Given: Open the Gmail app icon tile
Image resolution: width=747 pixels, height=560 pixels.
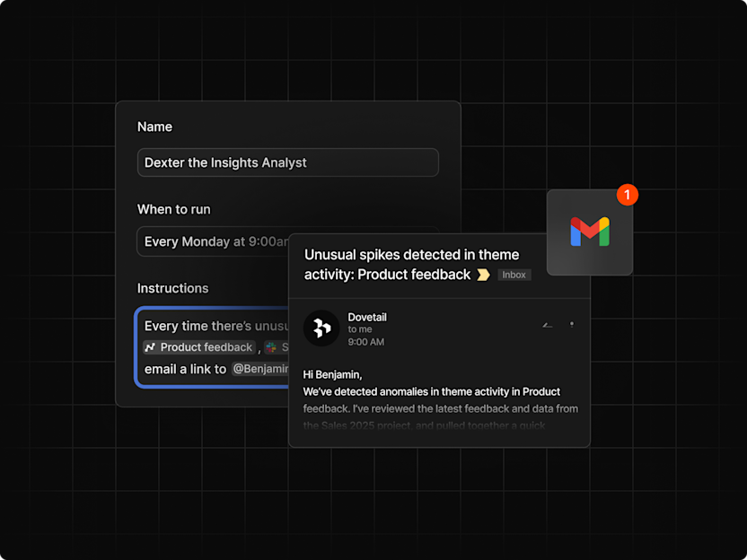Looking at the screenshot, I should pos(590,232).
